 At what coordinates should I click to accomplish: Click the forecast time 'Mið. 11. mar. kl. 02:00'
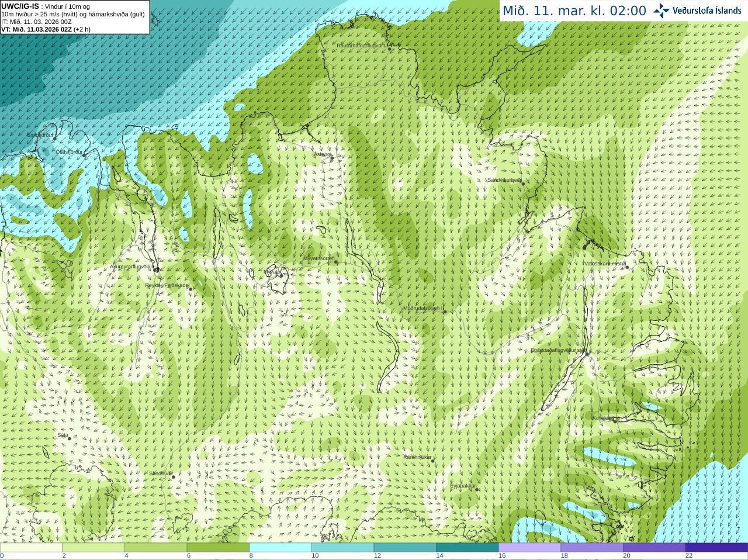click(x=574, y=11)
